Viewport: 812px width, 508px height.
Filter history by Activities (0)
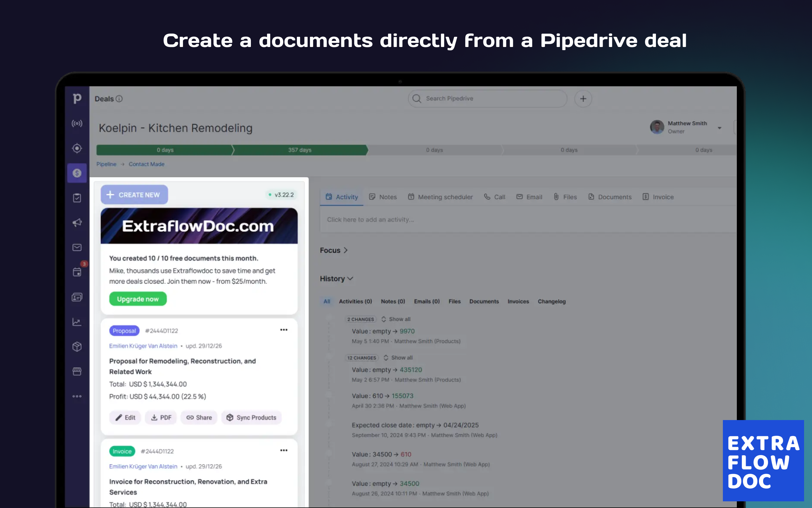coord(355,301)
